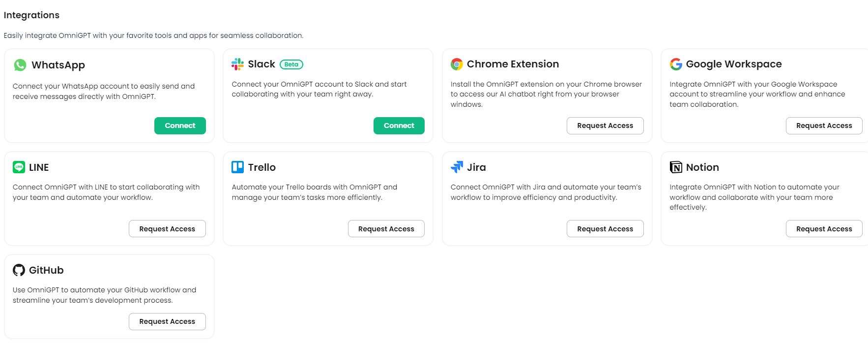Click the Integrations page heading
The height and width of the screenshot is (346, 868).
pyautogui.click(x=31, y=15)
